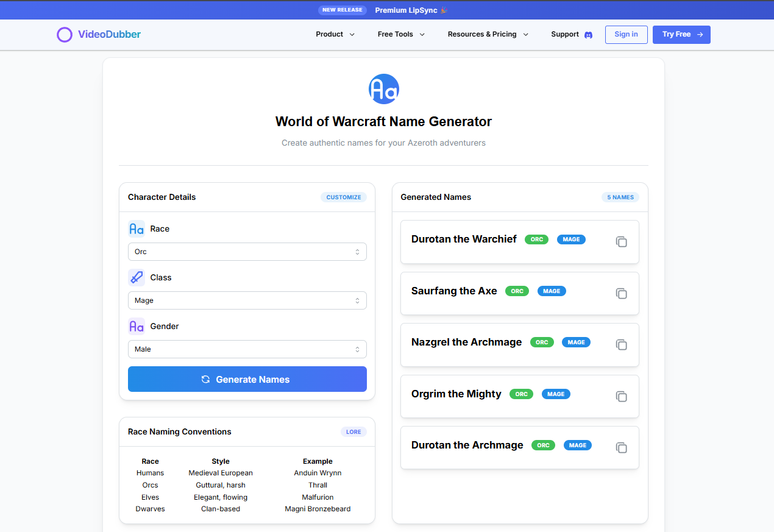774x532 pixels.
Task: Copy the name Saurfang the Axe
Action: pos(621,294)
